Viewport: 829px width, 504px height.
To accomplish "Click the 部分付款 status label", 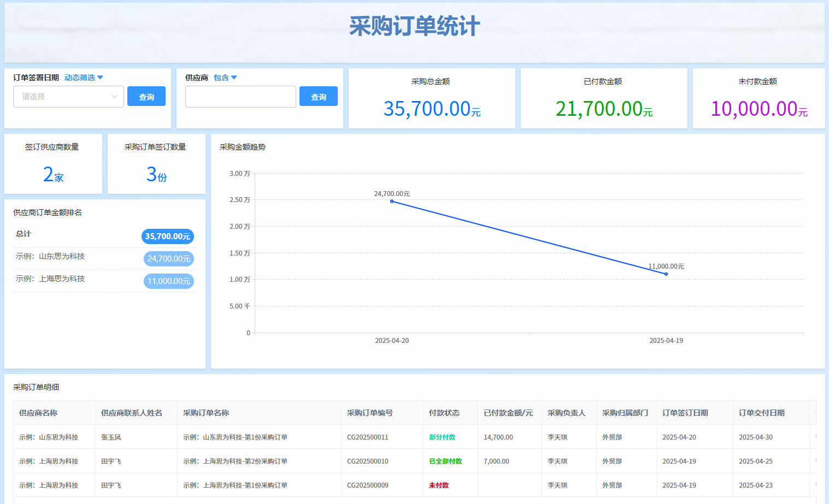I will (x=442, y=437).
